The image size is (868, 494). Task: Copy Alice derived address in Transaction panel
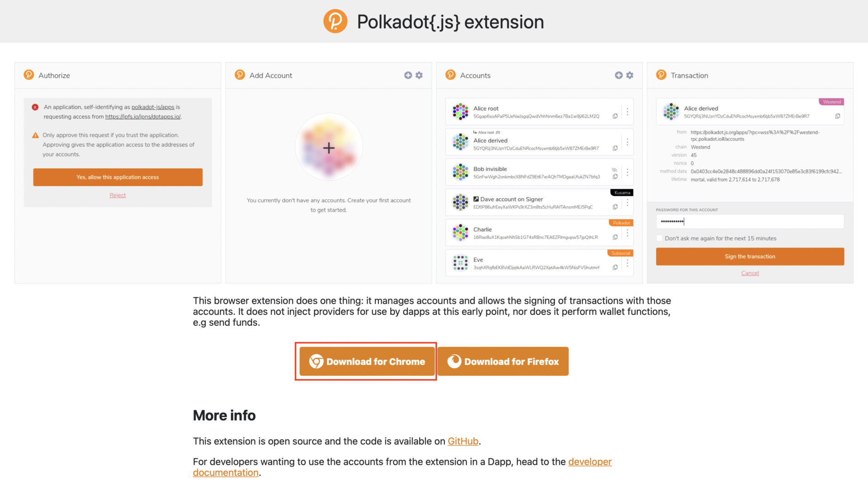tap(838, 116)
